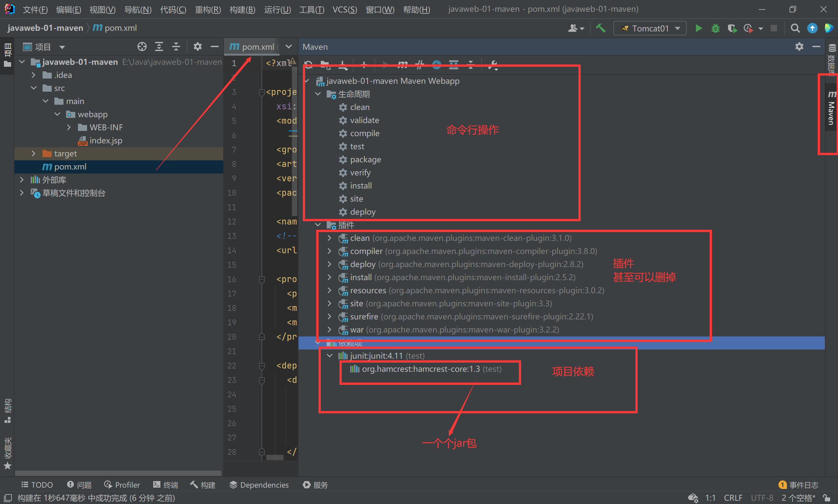Hide Maven panel with minus icon

click(816, 46)
